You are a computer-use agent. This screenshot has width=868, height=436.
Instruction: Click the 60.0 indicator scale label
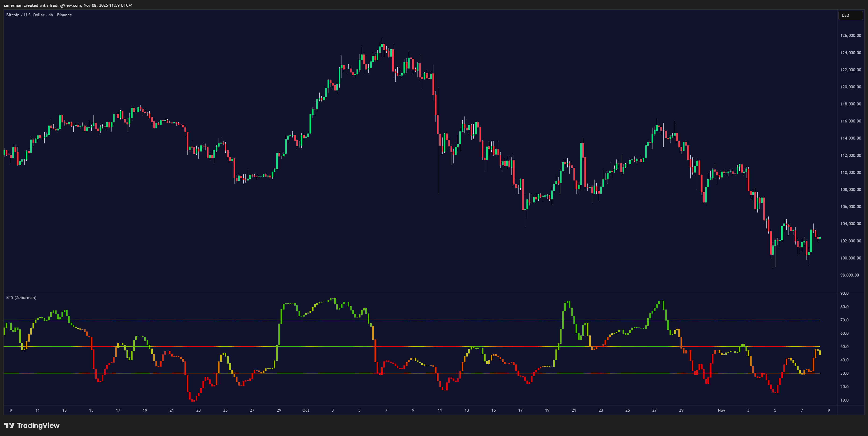click(844, 333)
